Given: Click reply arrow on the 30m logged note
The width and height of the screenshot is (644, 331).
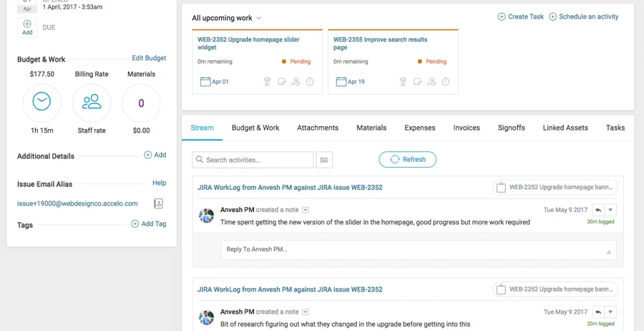Looking at the screenshot, I should coord(598,210).
